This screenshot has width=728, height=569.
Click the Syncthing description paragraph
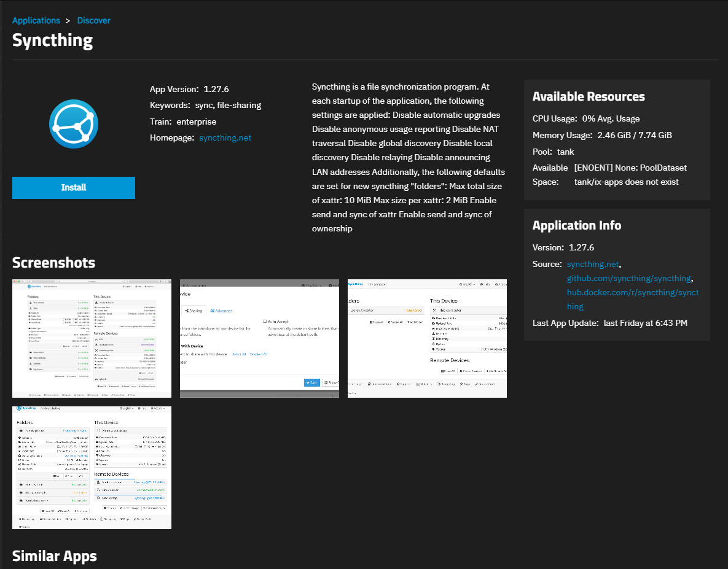point(409,158)
